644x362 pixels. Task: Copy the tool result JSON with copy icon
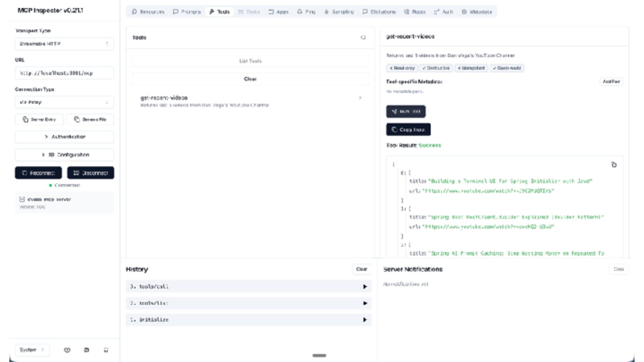pos(614,165)
